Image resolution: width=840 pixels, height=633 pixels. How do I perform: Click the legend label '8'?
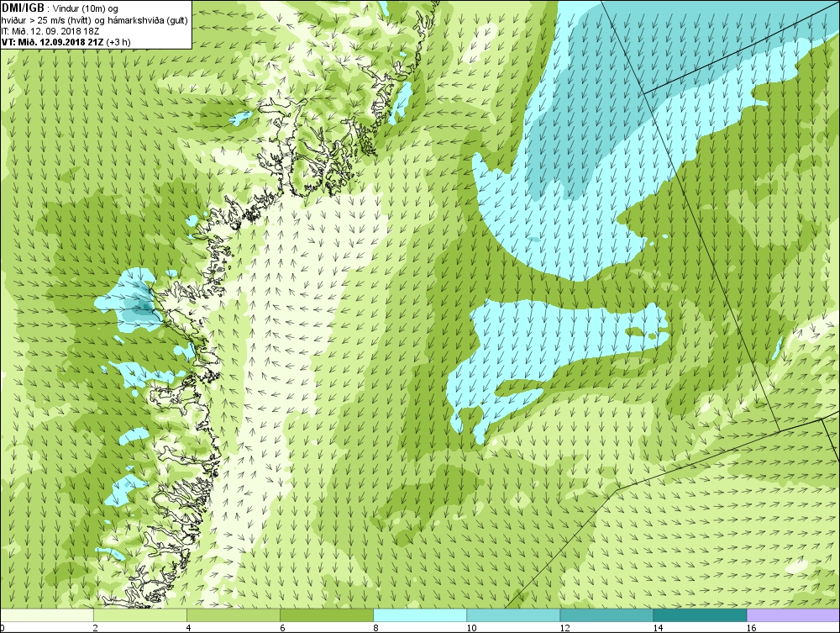pyautogui.click(x=375, y=628)
